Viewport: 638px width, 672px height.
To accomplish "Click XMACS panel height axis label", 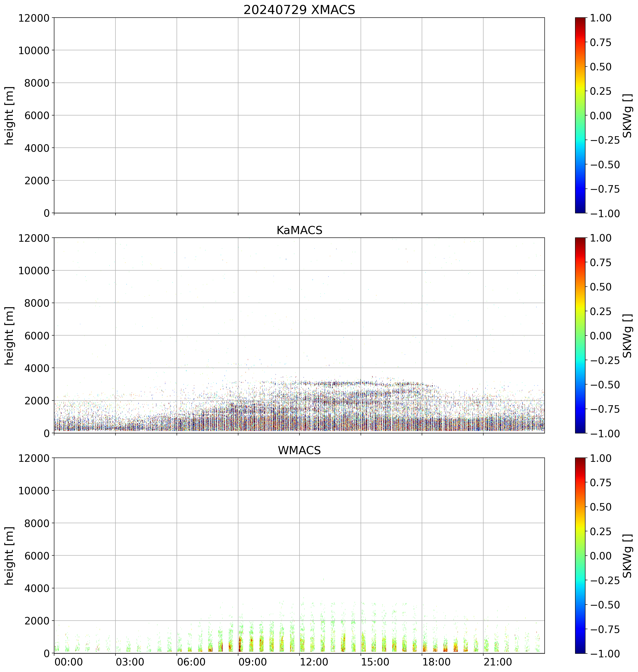I will 9,115.
